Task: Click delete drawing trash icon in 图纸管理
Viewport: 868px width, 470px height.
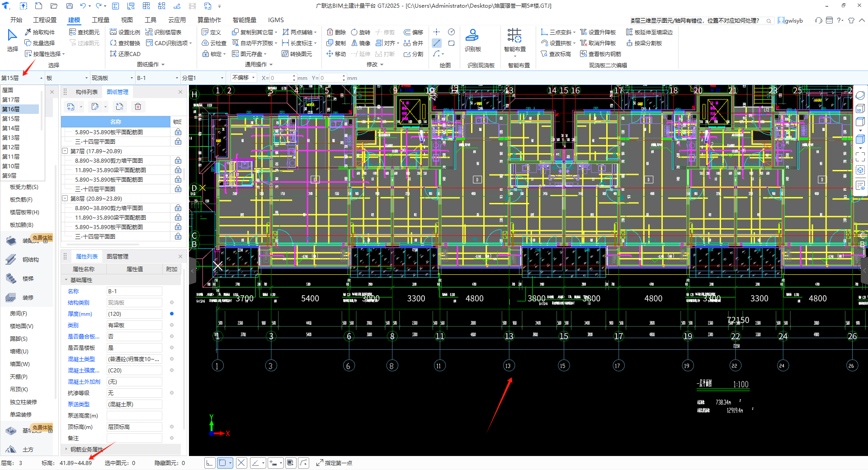Action: [138, 107]
